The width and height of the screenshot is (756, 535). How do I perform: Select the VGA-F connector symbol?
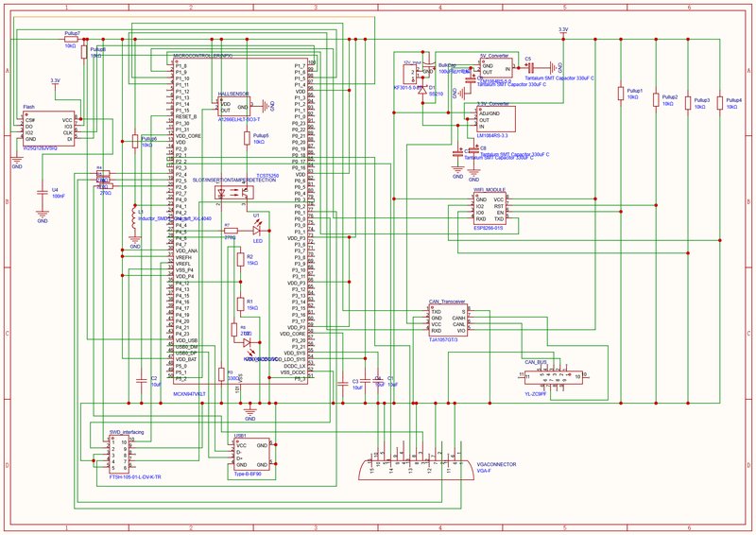(x=416, y=470)
